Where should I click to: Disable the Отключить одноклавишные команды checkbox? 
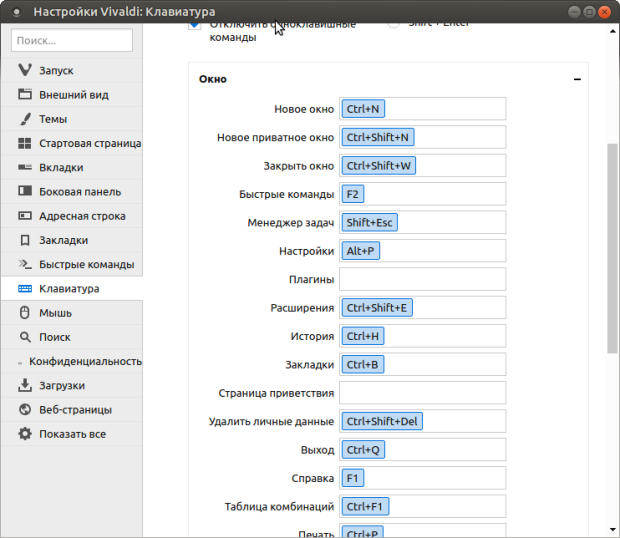point(194,25)
